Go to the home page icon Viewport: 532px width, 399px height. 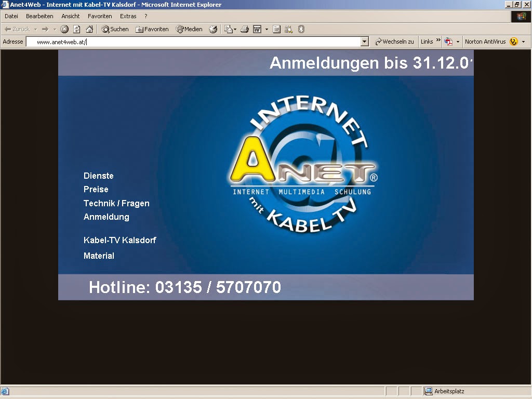[x=89, y=29]
